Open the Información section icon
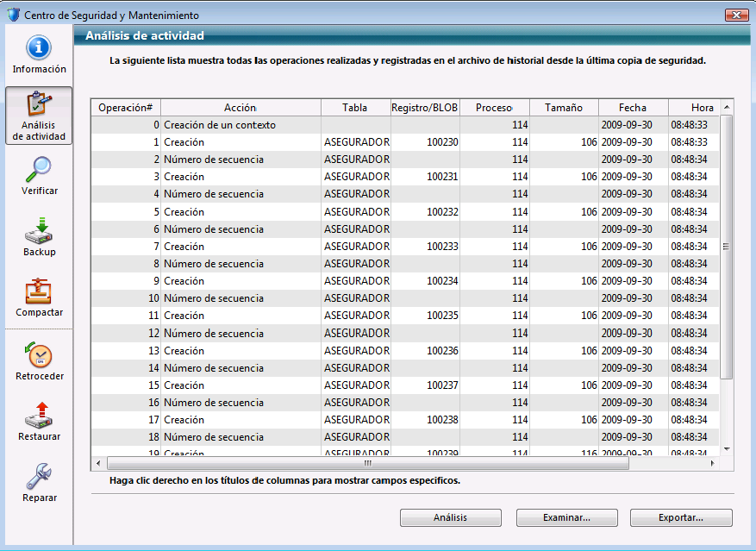 tap(39, 48)
